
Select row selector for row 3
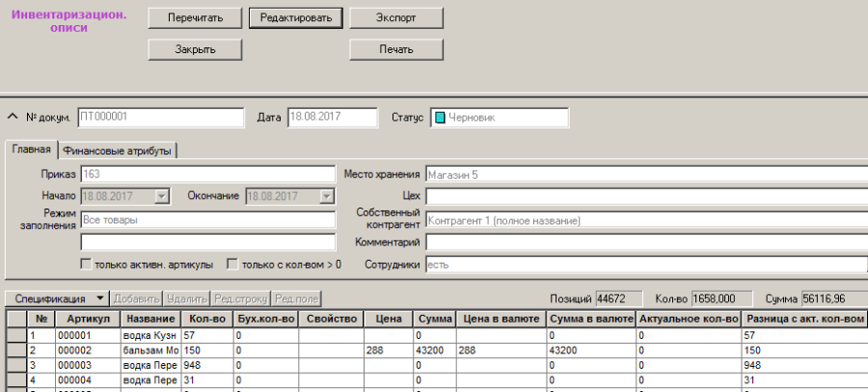[16, 365]
